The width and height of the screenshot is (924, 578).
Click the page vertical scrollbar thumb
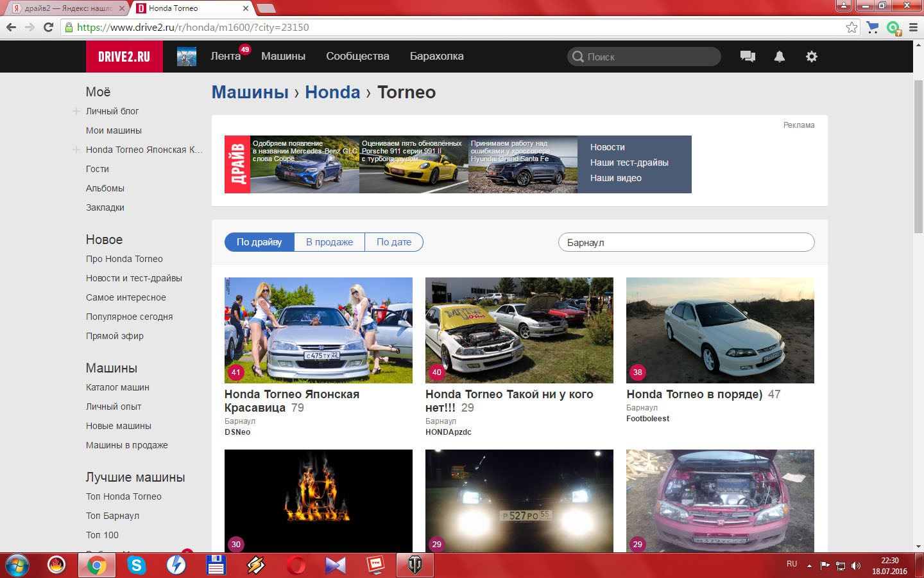click(x=918, y=157)
